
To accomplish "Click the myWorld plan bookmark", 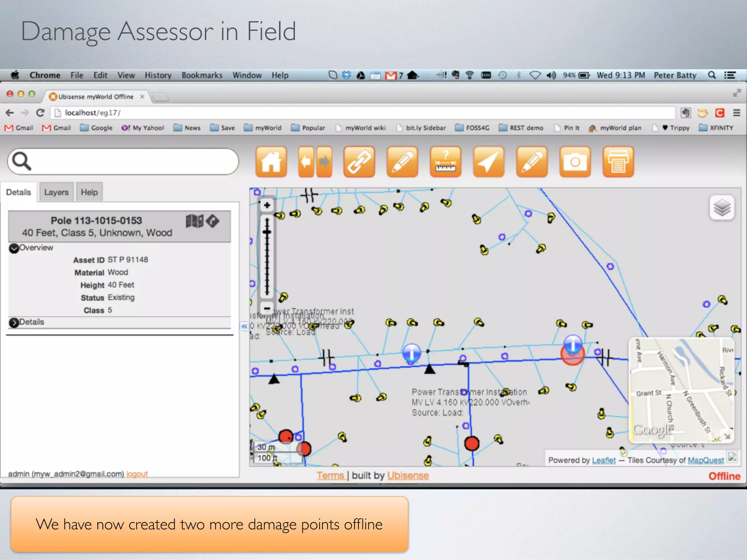I will coord(615,128).
